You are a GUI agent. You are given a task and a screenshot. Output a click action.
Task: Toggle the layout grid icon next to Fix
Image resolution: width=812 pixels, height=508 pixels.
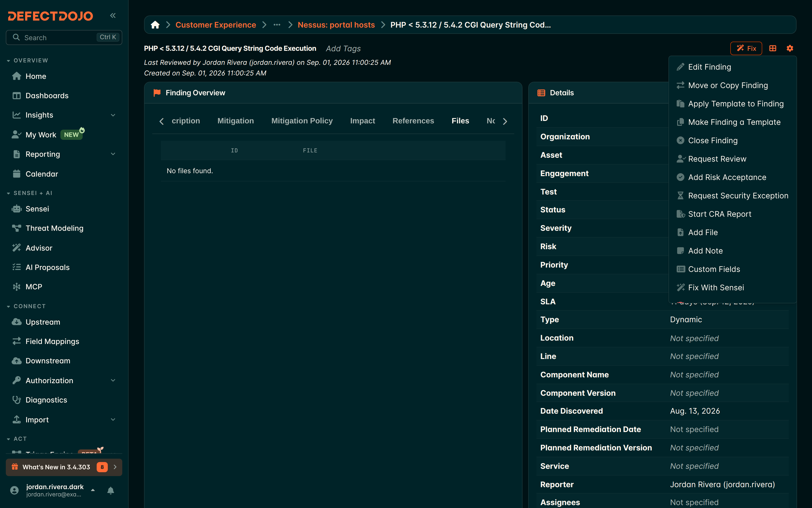[773, 48]
